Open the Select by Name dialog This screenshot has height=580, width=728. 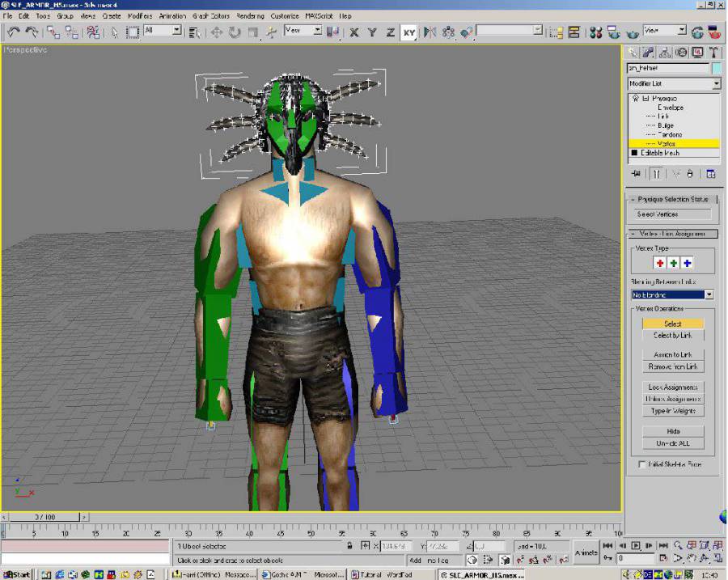click(194, 31)
